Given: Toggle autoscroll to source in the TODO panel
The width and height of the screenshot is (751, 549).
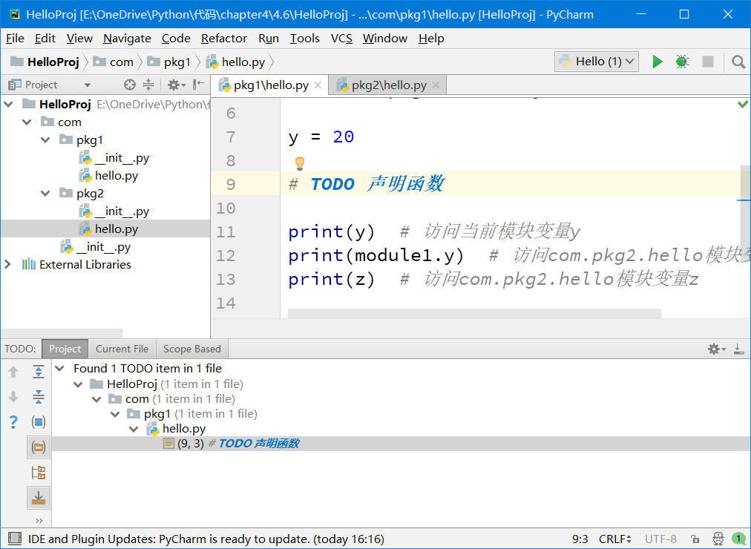Looking at the screenshot, I should [x=38, y=497].
